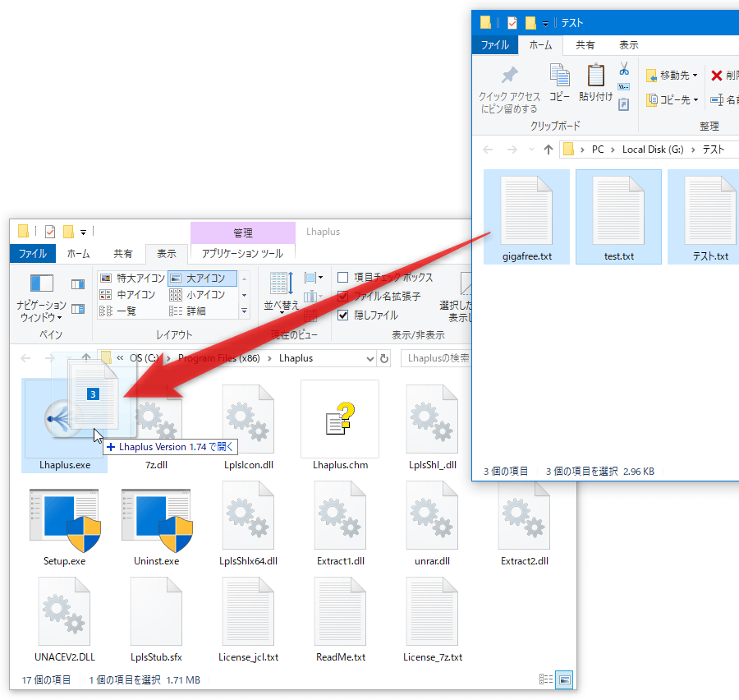Click the Copy (コピー) ribbon icon
Image resolution: width=739 pixels, height=700 pixels.
pyautogui.click(x=559, y=76)
